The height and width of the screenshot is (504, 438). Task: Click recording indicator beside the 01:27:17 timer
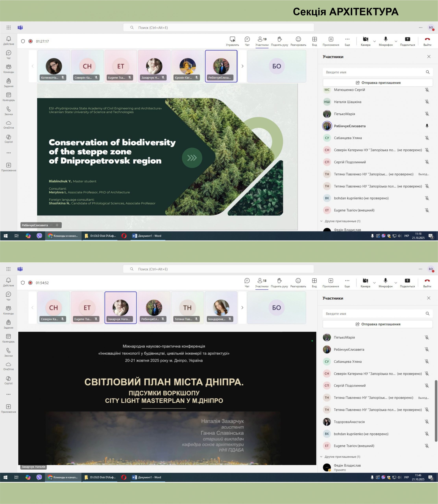point(30,41)
